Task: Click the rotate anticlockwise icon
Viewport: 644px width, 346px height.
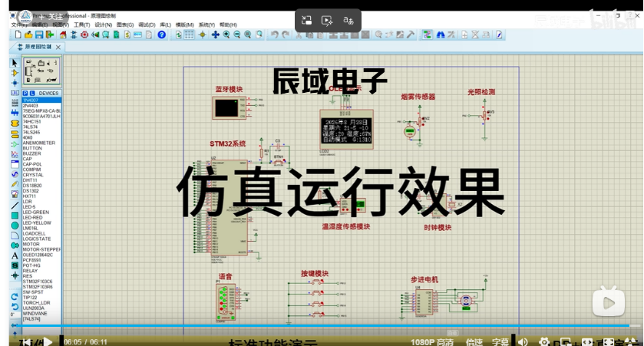Action: [15, 307]
